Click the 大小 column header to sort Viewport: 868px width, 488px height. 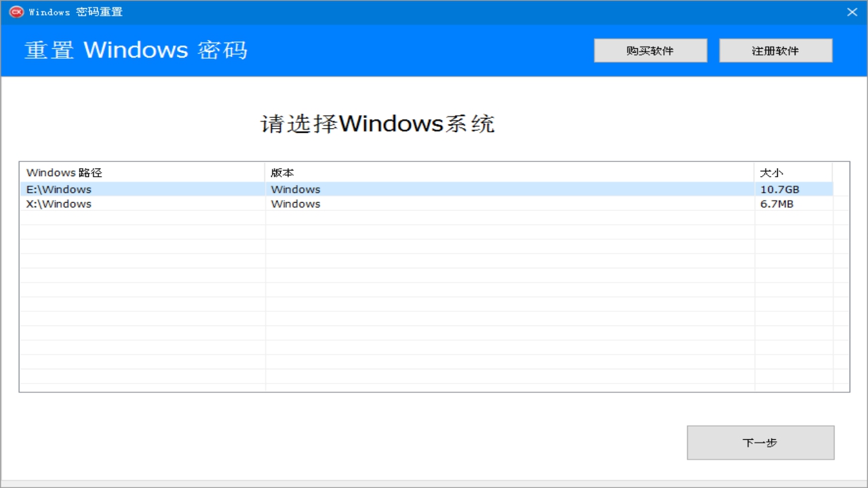pos(766,172)
